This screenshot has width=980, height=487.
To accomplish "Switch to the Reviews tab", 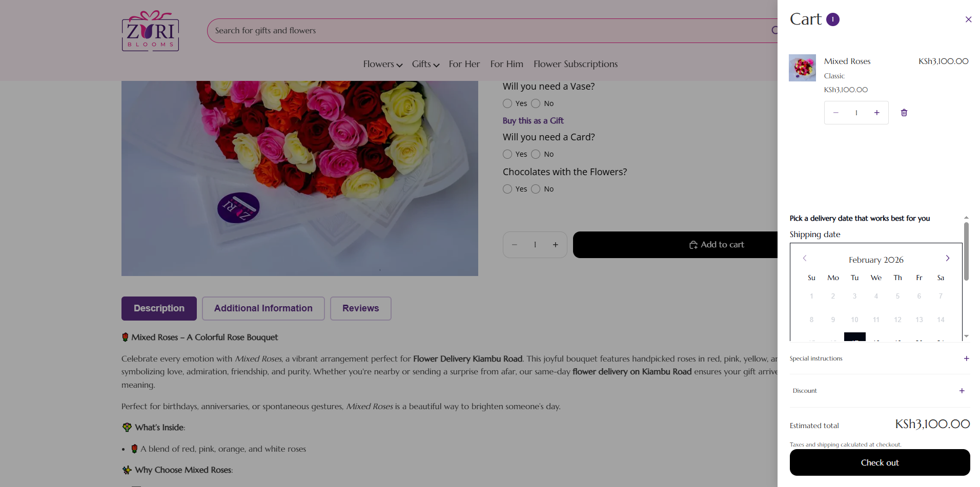I will click(360, 308).
